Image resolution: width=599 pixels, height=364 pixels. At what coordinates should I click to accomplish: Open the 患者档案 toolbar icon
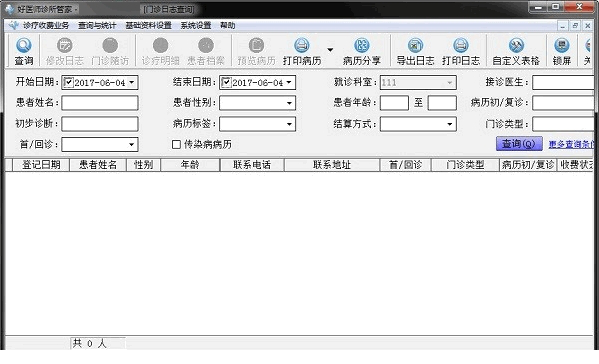point(206,45)
